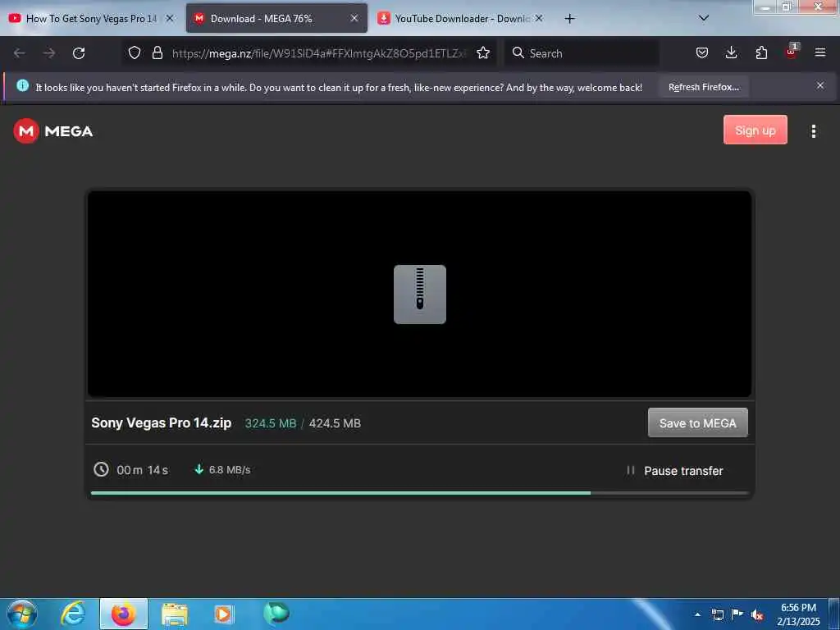Open the Firefox downloads panel
The width and height of the screenshot is (840, 630).
point(731,52)
